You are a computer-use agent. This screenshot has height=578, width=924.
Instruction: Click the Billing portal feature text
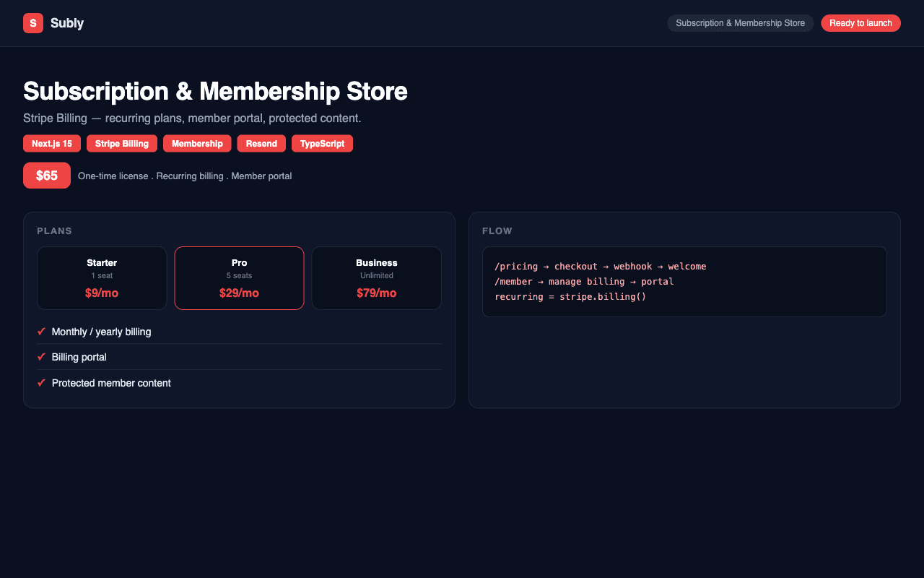pyautogui.click(x=79, y=357)
